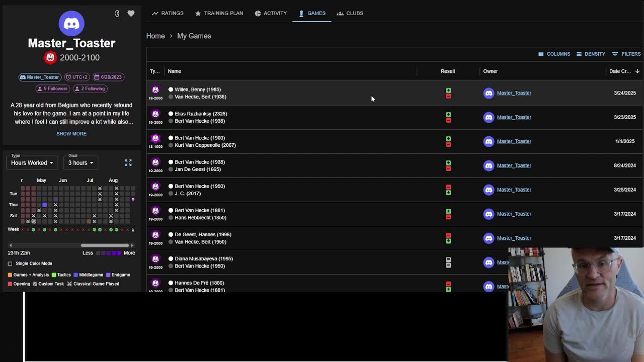Open the Clubs tab
The height and width of the screenshot is (362, 644).
pyautogui.click(x=350, y=13)
